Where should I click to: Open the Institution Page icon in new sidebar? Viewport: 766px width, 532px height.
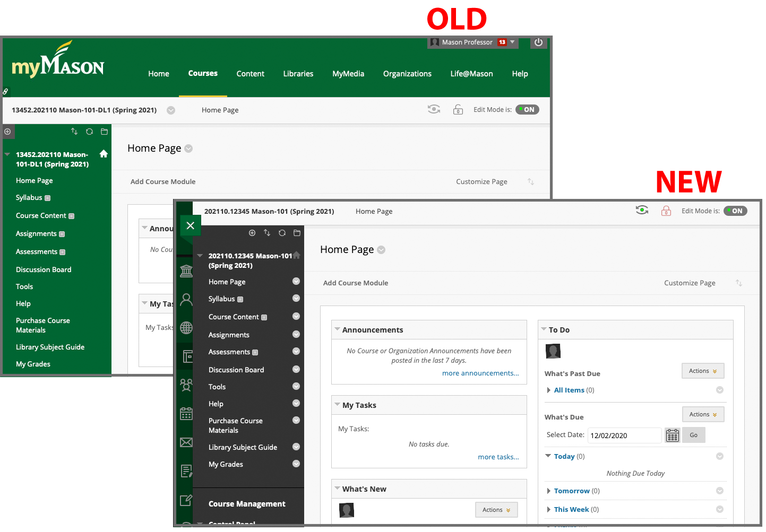[186, 271]
